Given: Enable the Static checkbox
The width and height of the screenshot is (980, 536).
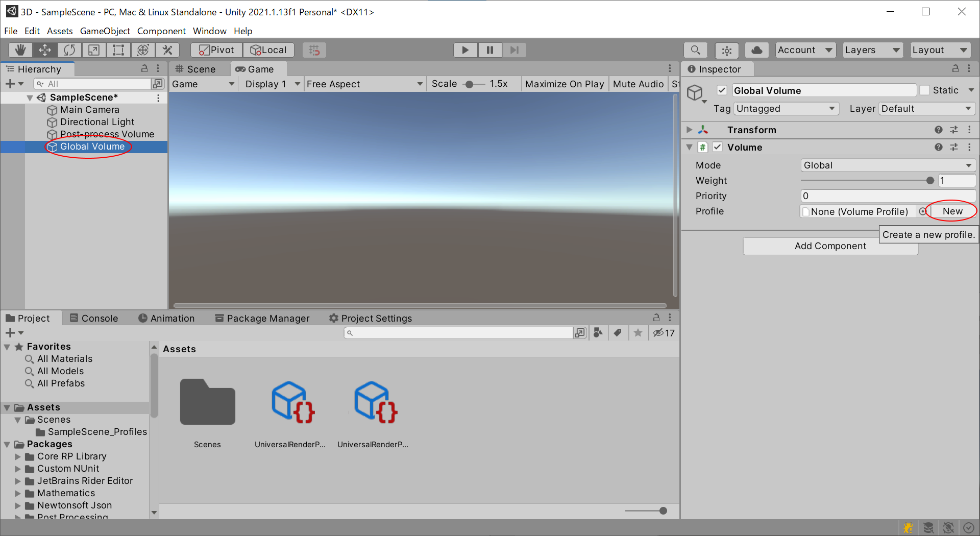Looking at the screenshot, I should point(924,90).
